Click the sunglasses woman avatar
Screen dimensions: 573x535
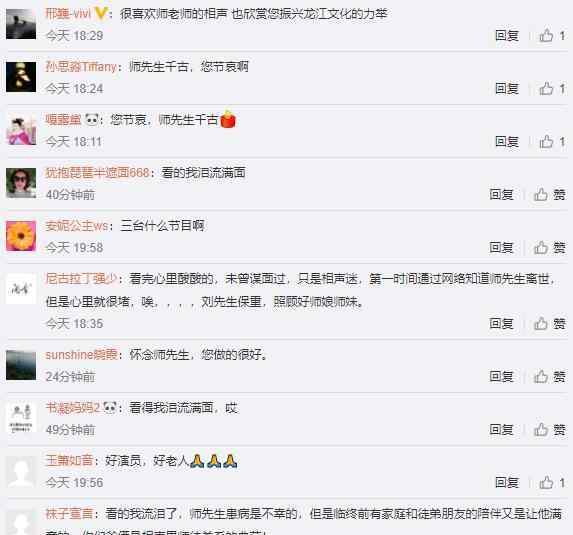tap(21, 183)
